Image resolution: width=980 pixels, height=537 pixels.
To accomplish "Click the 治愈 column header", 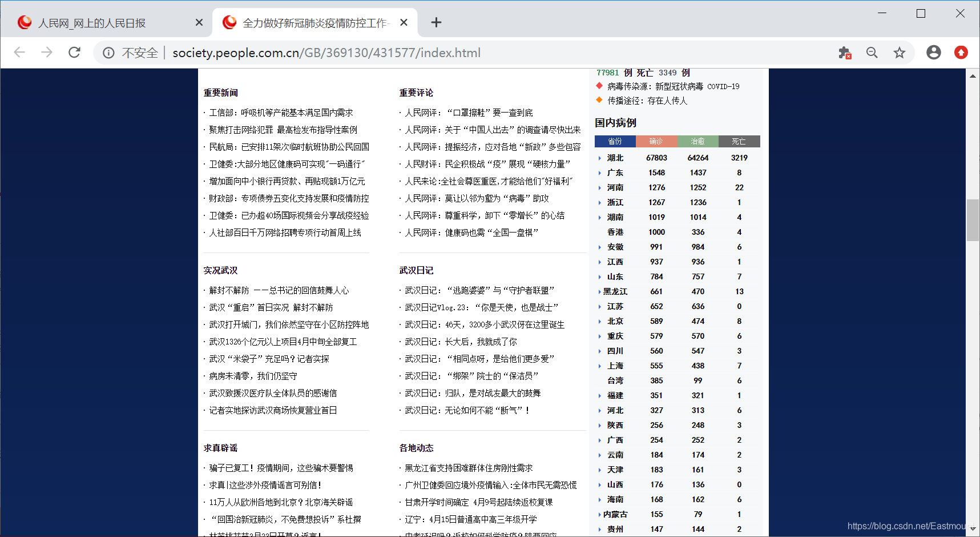I will coord(698,141).
